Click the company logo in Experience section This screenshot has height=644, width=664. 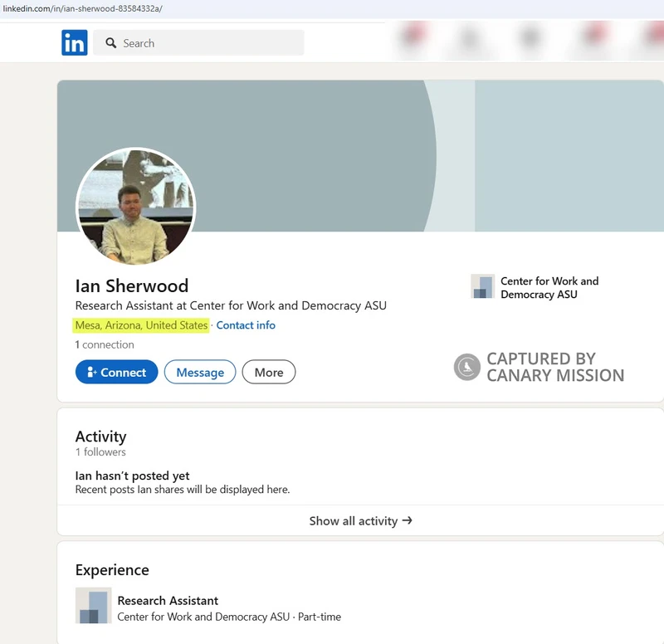point(93,606)
